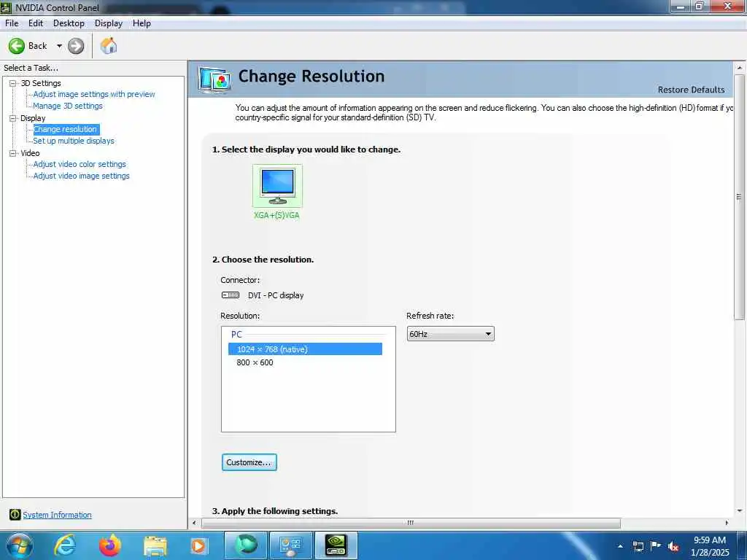Collapse the Video tree node
The height and width of the screenshot is (560, 747).
point(13,153)
